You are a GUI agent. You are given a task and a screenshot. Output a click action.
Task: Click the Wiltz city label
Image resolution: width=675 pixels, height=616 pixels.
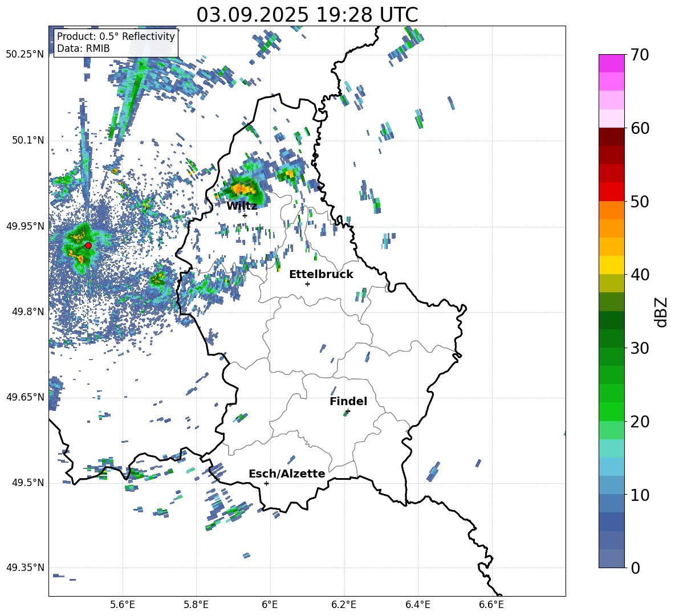pos(242,206)
